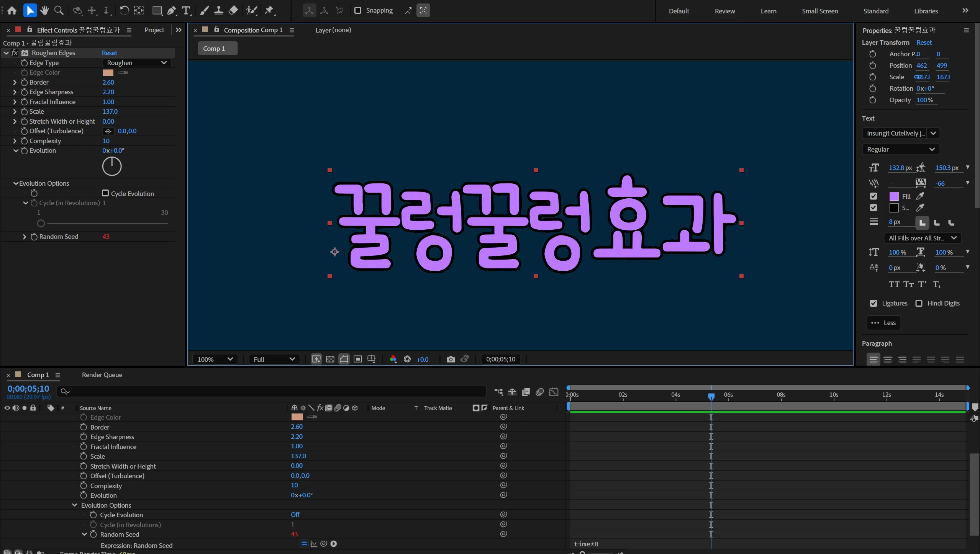The width and height of the screenshot is (980, 554).
Task: Open the Edge Type Roughen dropdown
Action: pos(136,63)
